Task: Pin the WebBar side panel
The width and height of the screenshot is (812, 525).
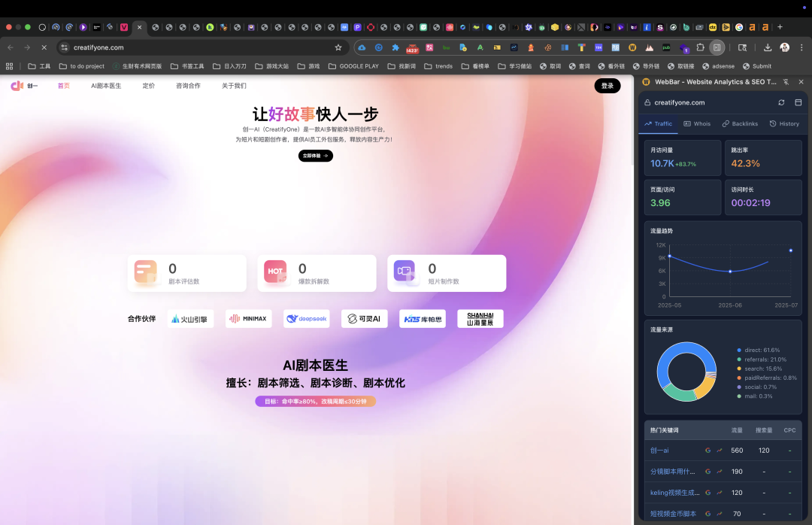Action: (786, 82)
